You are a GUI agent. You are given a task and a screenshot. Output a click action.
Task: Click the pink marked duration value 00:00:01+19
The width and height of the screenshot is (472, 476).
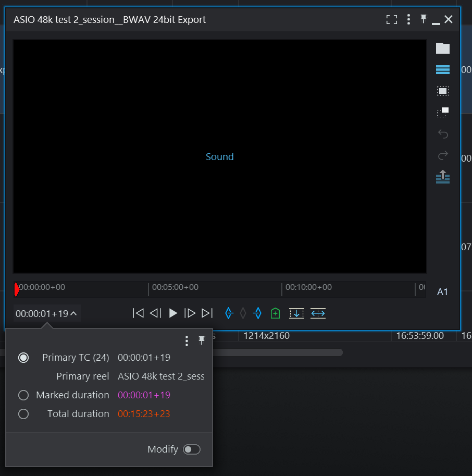[144, 395]
